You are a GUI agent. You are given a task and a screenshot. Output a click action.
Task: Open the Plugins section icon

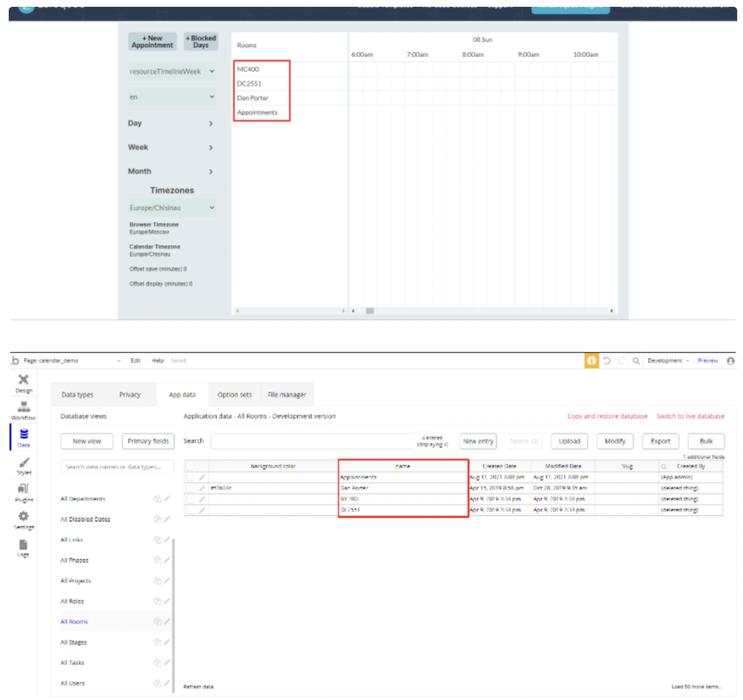(x=23, y=492)
